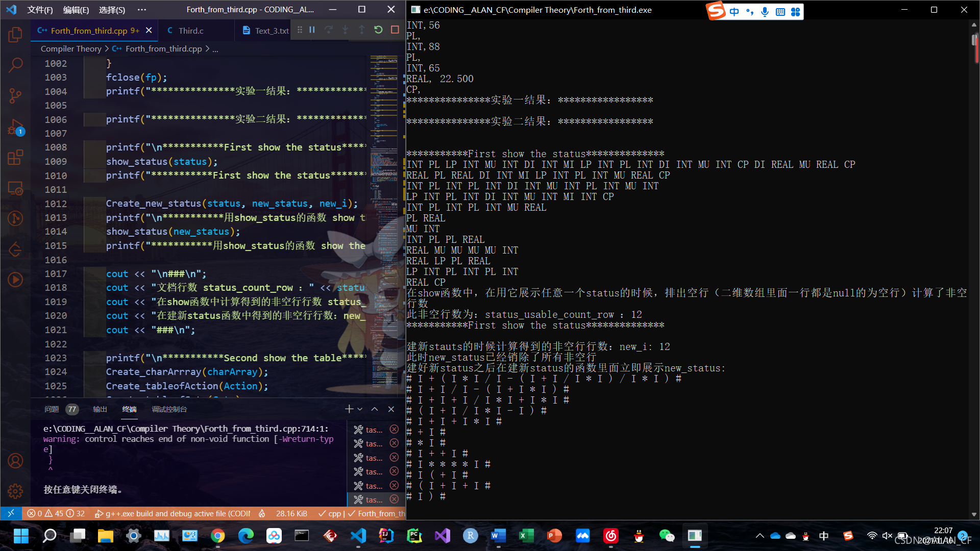Toggle the Sogou soft keyboard
The image size is (980, 551).
point(780,12)
